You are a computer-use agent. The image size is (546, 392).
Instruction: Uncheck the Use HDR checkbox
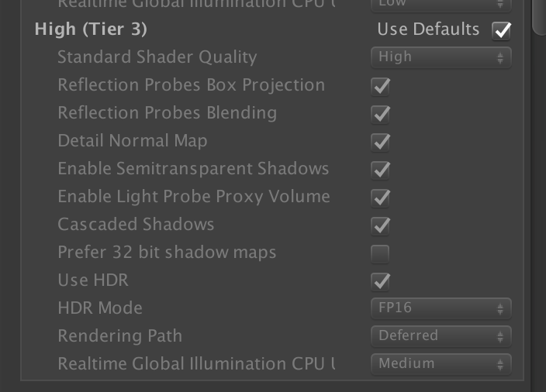380,280
